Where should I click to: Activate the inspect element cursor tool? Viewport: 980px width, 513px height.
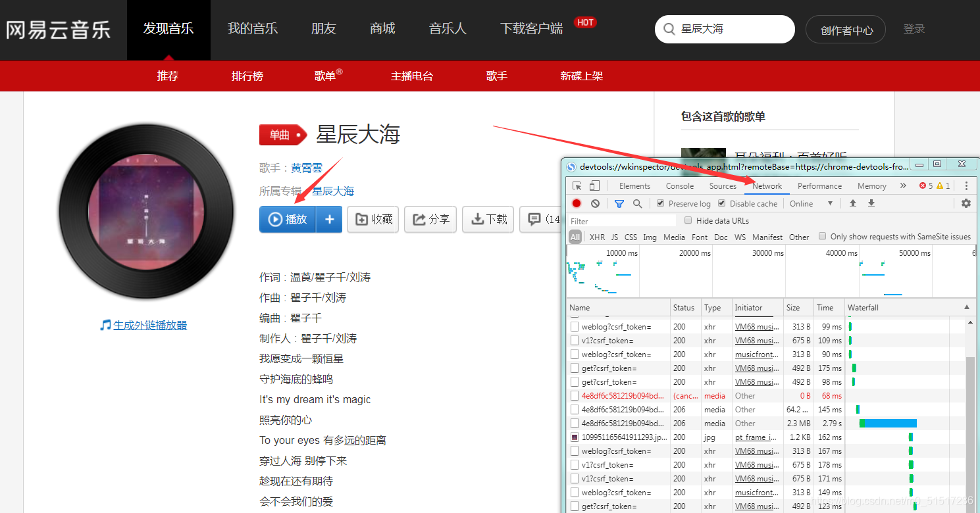(578, 186)
